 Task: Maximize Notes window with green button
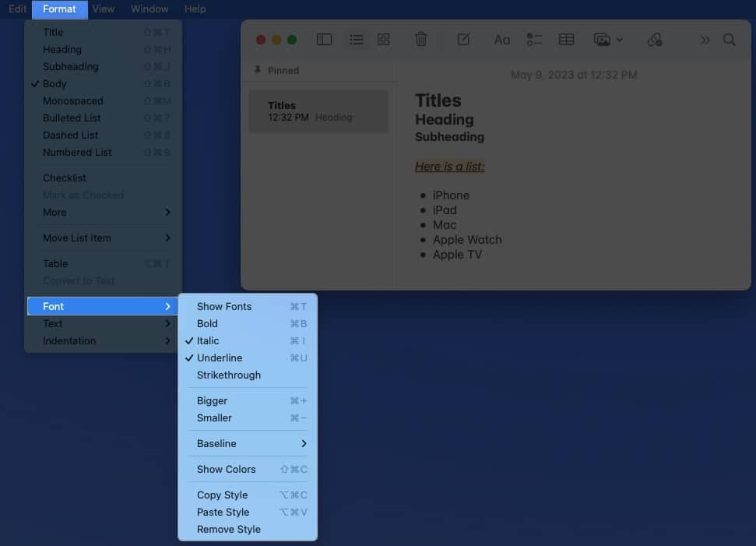(292, 40)
